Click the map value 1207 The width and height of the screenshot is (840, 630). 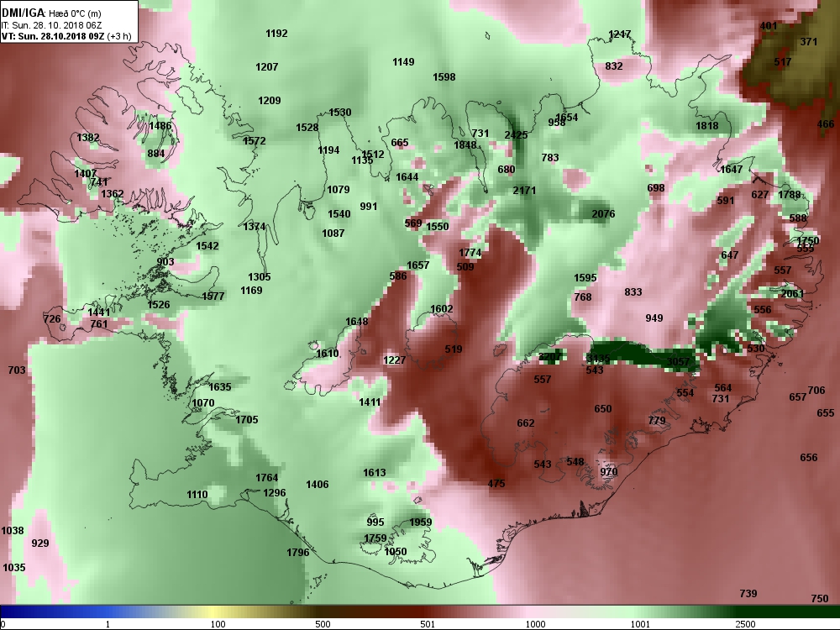(x=267, y=67)
